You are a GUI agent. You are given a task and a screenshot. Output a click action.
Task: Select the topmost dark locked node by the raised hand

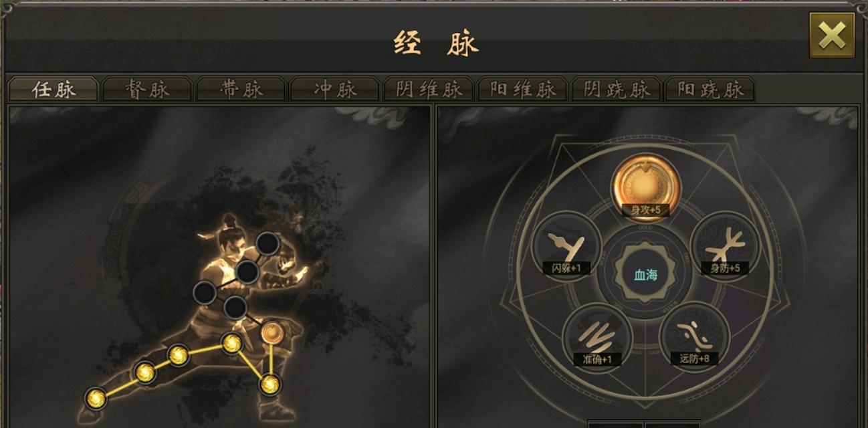267,244
